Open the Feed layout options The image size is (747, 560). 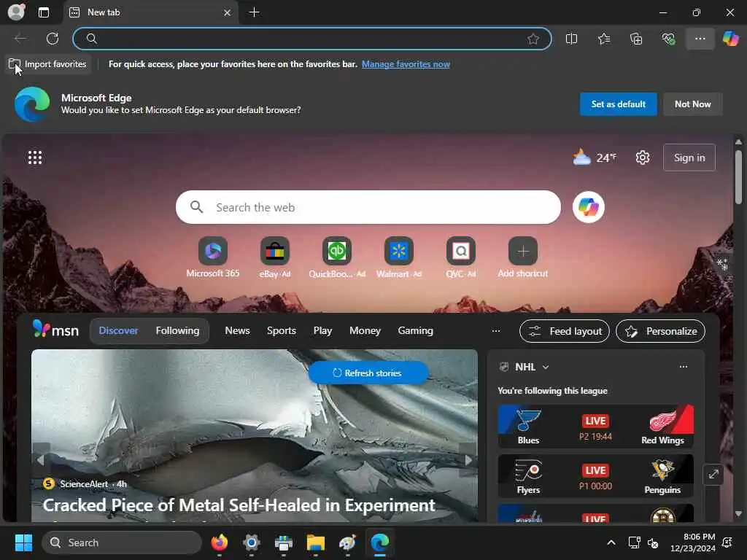[x=564, y=331]
